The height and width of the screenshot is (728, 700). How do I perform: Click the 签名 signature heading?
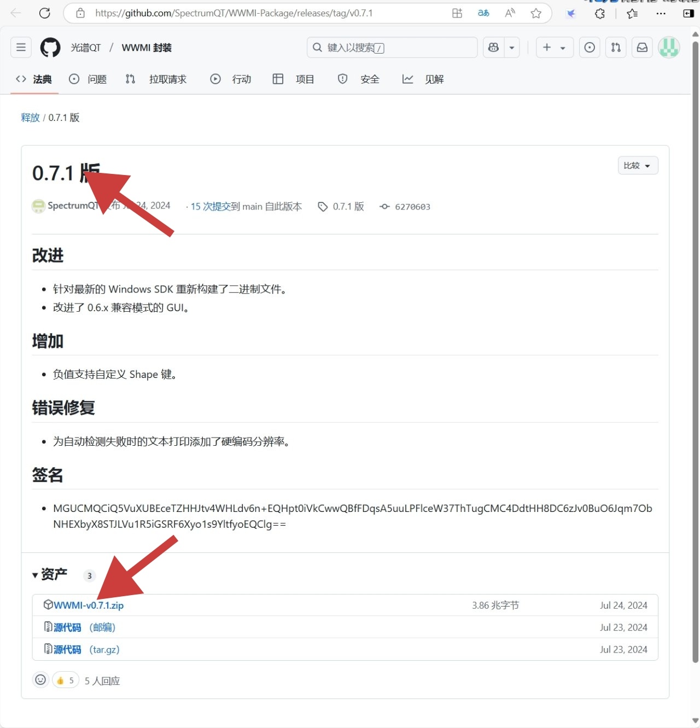[48, 475]
